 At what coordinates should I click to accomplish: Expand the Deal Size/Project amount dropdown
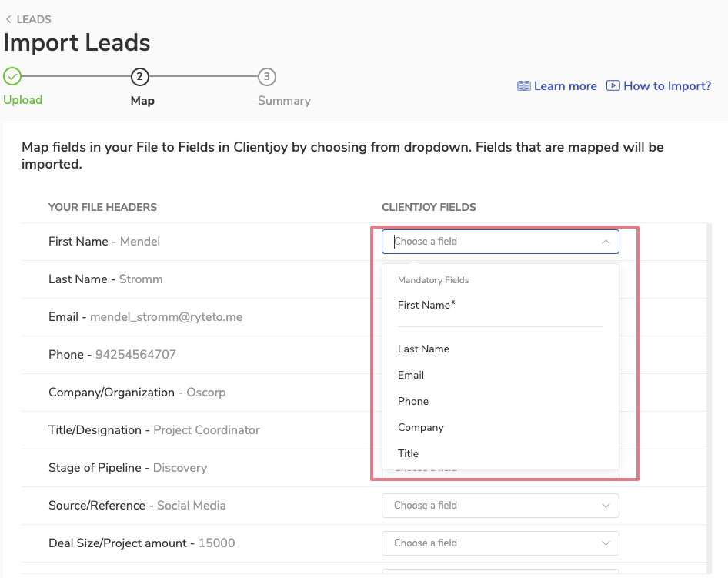[500, 543]
